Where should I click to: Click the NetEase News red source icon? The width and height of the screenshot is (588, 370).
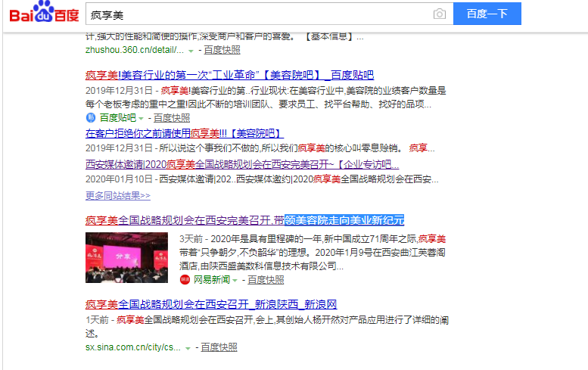(185, 280)
